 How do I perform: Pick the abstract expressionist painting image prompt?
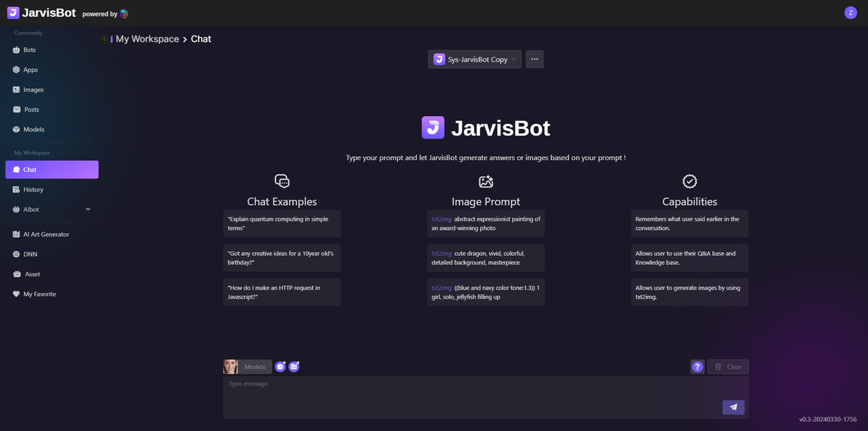point(486,223)
